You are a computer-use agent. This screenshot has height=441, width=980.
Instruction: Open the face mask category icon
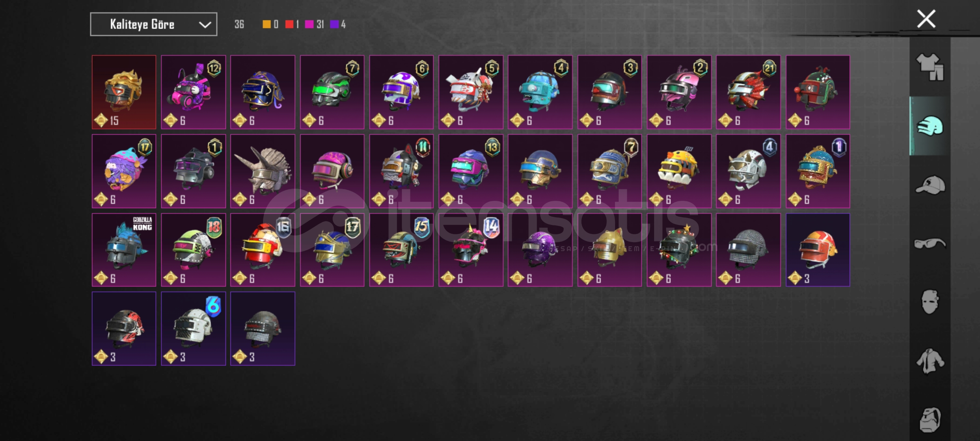coord(930,302)
